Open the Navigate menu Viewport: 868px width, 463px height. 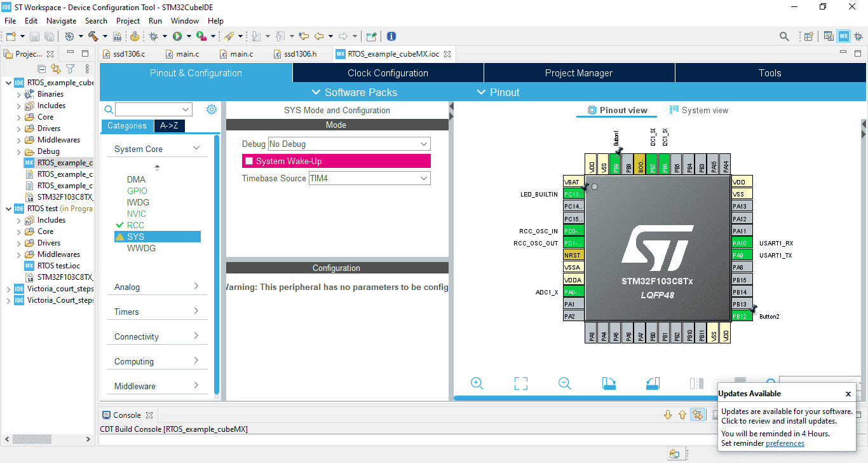click(x=61, y=21)
